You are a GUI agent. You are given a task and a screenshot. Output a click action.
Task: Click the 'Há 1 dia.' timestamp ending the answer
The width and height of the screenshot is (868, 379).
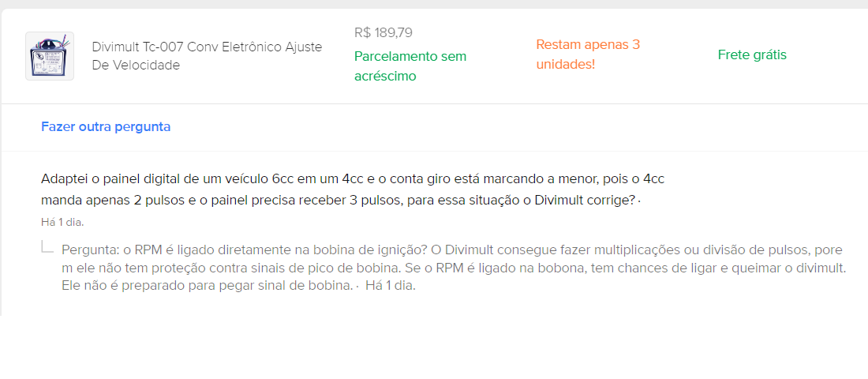[391, 286]
